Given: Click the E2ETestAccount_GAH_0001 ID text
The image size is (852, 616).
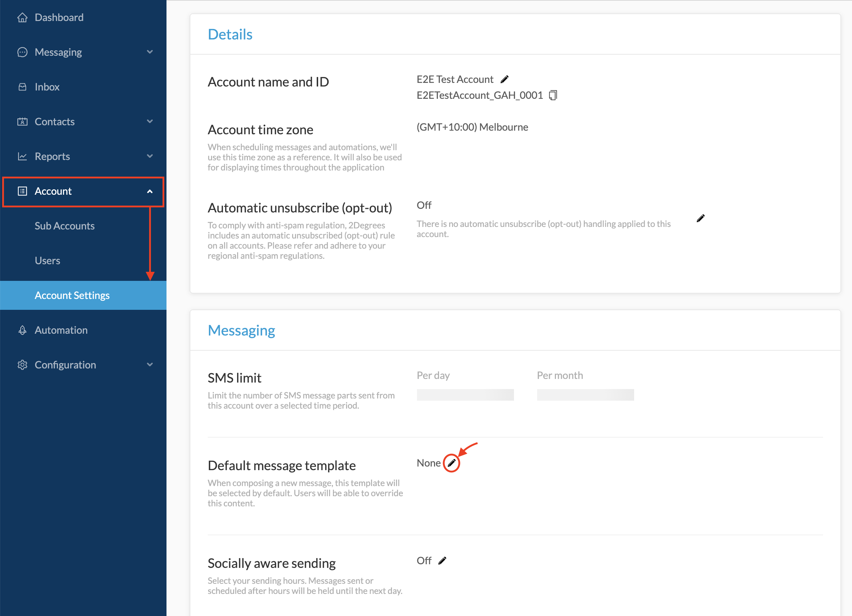Looking at the screenshot, I should pyautogui.click(x=480, y=95).
